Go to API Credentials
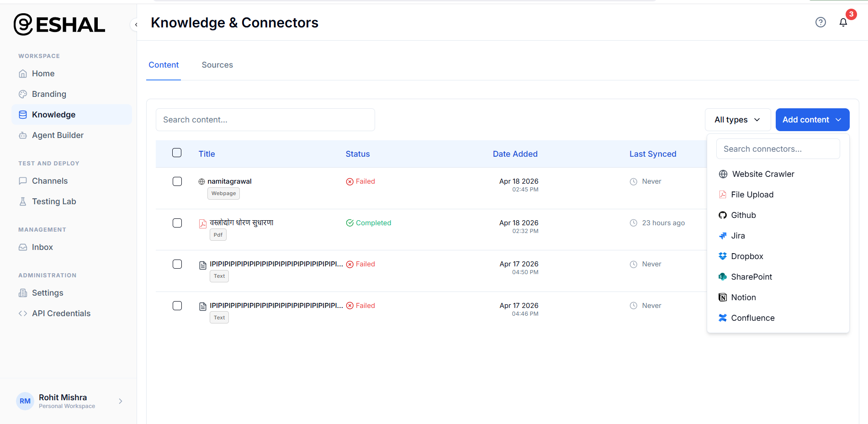868x424 pixels. (x=61, y=313)
